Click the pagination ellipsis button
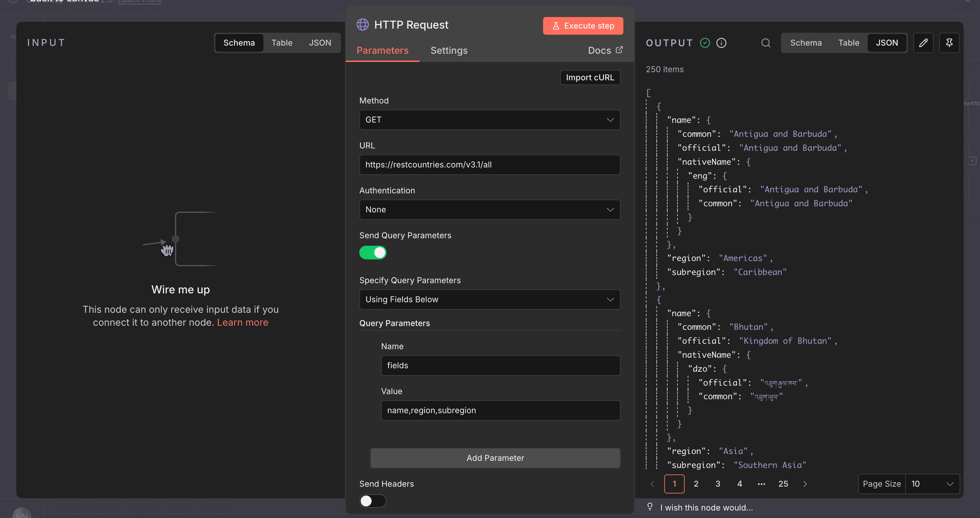 761,484
